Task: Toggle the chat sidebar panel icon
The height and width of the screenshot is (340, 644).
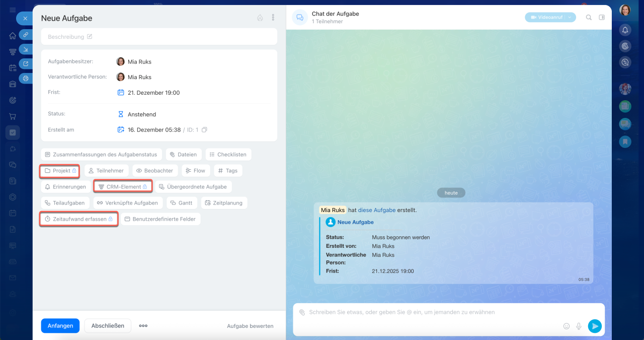Action: click(602, 17)
